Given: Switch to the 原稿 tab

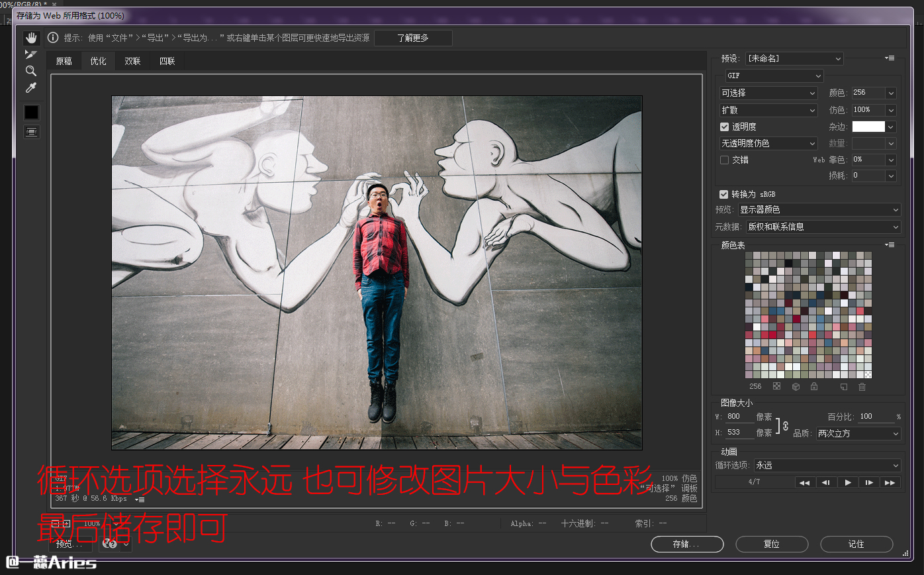Looking at the screenshot, I should (64, 61).
